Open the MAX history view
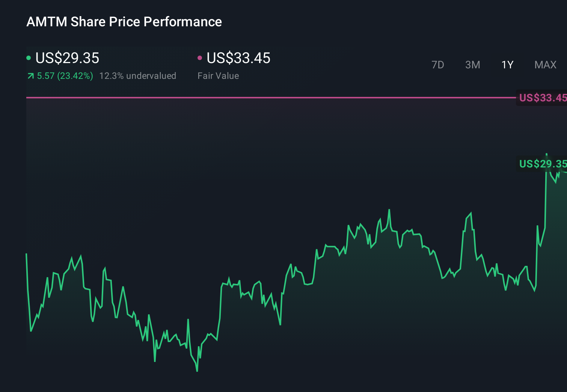 545,65
